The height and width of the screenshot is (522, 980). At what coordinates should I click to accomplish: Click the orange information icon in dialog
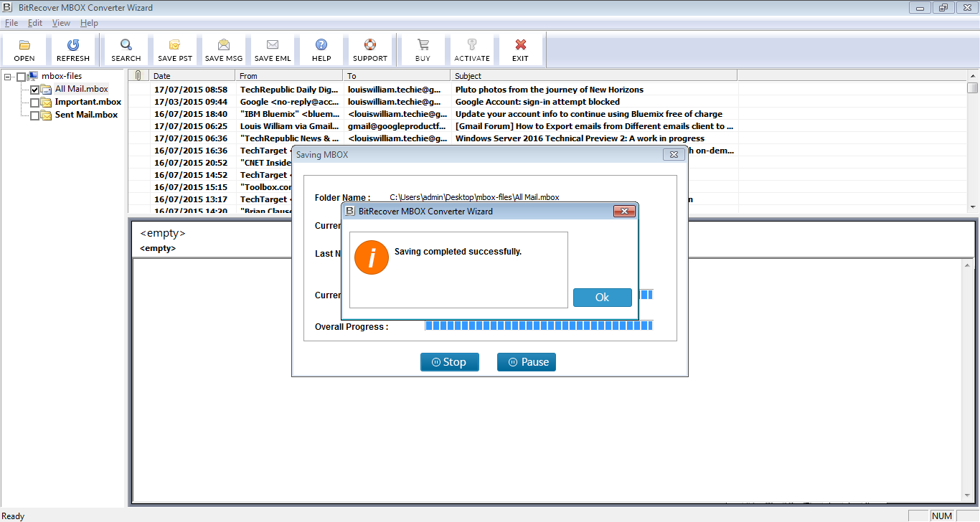click(372, 257)
